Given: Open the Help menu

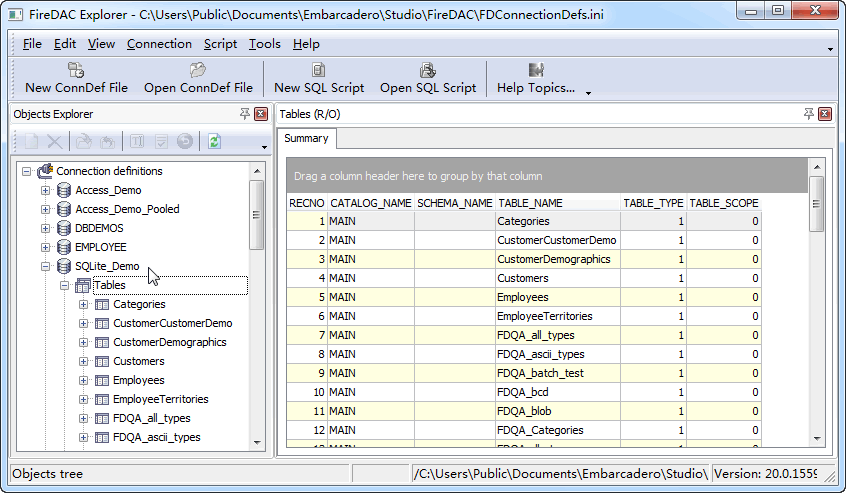Looking at the screenshot, I should [306, 44].
